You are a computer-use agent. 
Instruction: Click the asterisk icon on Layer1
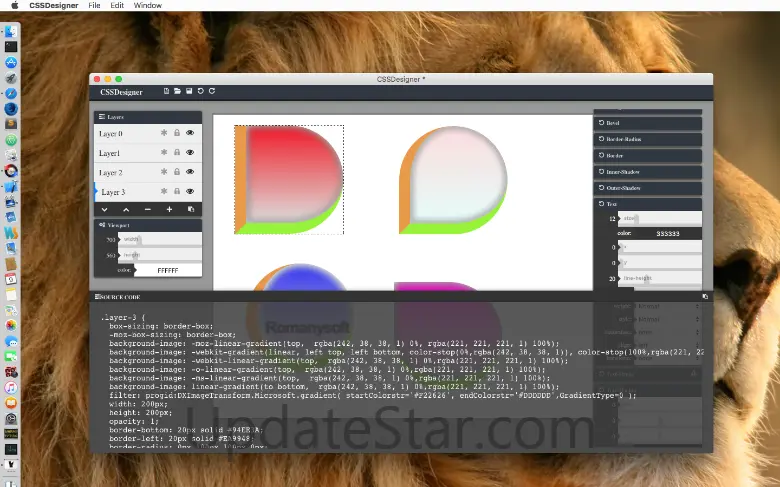pyautogui.click(x=164, y=152)
